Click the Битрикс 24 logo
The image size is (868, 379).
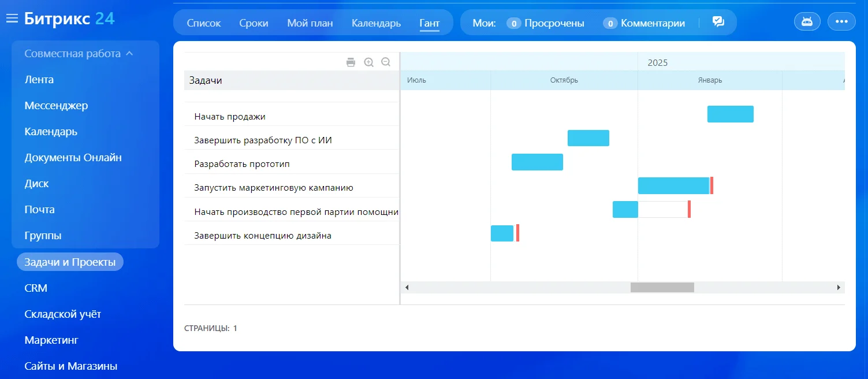[69, 18]
